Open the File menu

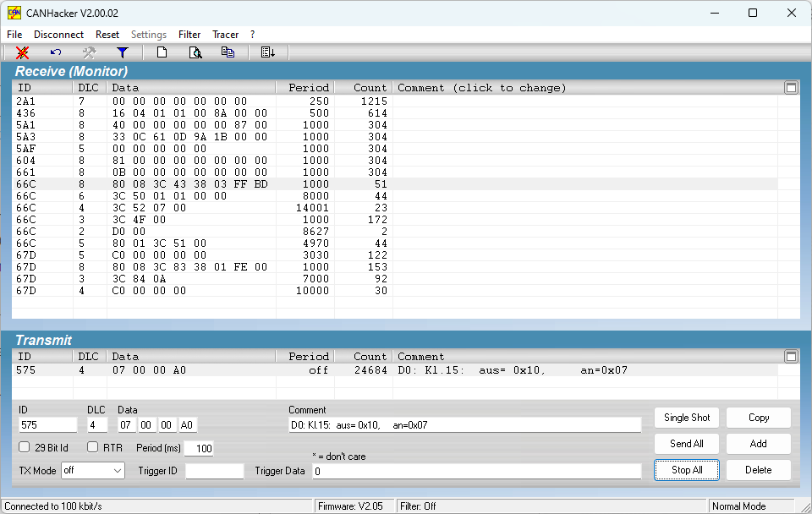click(x=14, y=34)
